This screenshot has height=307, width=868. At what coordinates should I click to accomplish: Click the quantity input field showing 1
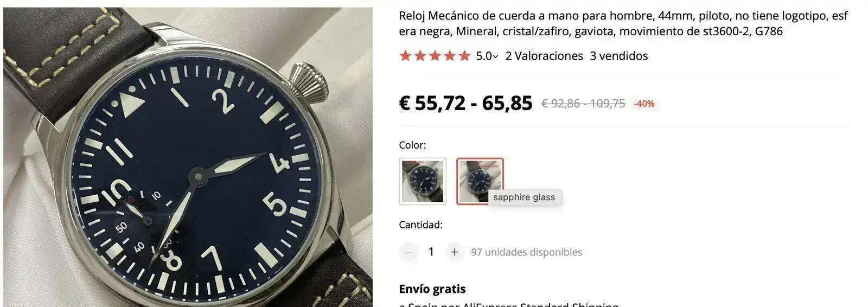coord(431,252)
